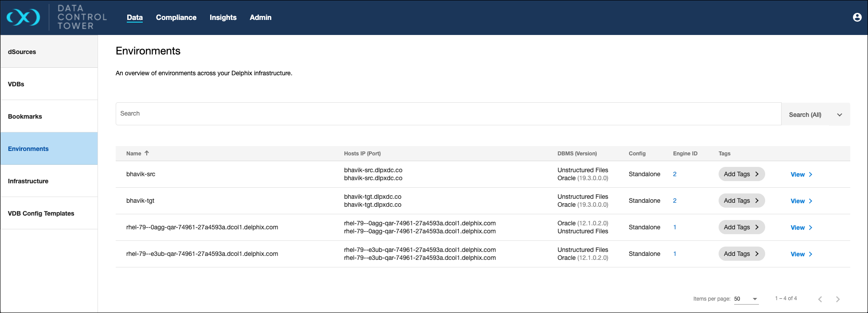Screen dimensions: 868x313
Task: Click the Name column sort arrow
Action: pyautogui.click(x=147, y=153)
